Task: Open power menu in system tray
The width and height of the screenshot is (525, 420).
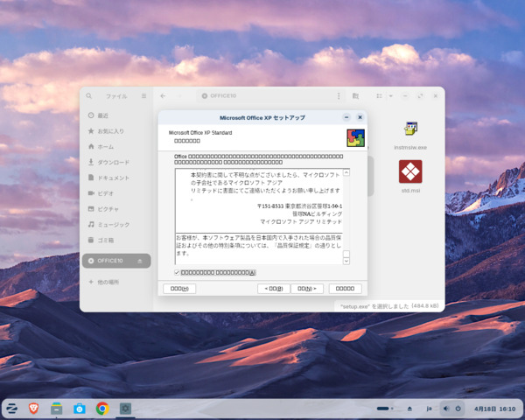Action: point(458,409)
